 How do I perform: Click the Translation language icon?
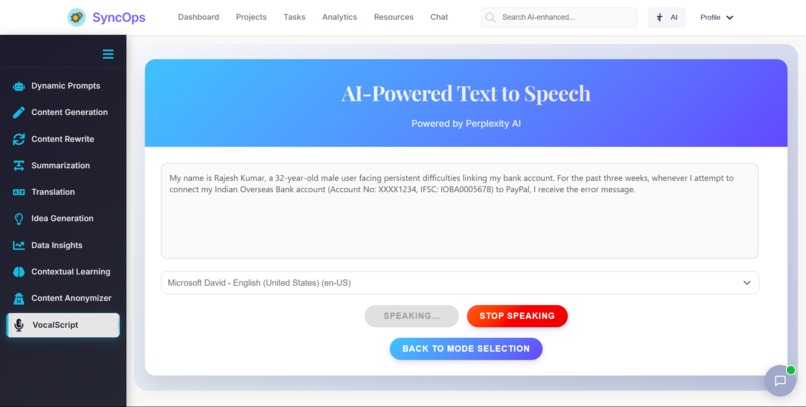click(19, 192)
